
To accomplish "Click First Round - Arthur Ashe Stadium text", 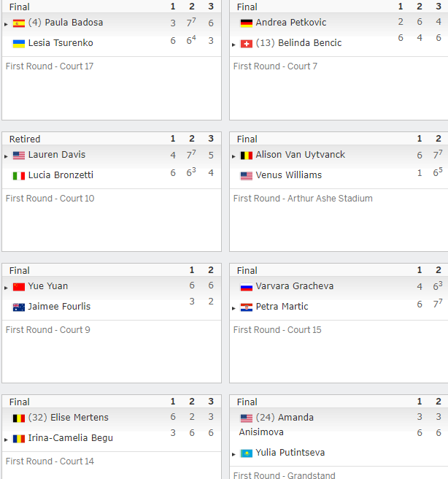I will [303, 199].
